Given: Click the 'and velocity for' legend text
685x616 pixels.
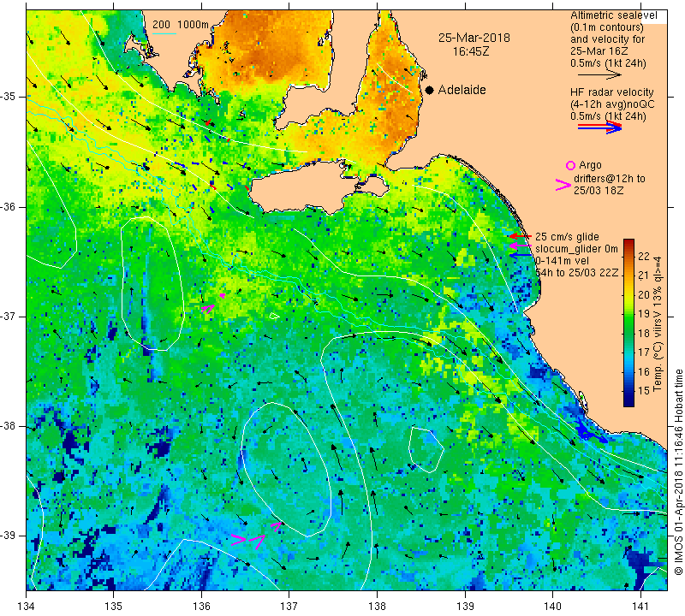Looking at the screenshot, I should coord(608,39).
